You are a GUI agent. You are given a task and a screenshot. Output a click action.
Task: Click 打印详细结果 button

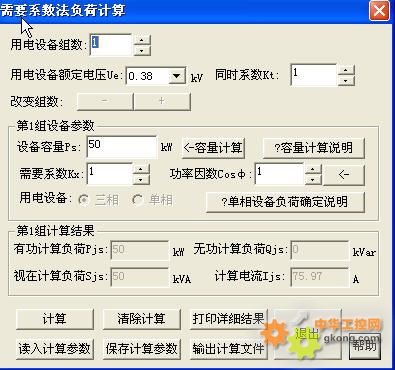click(229, 319)
